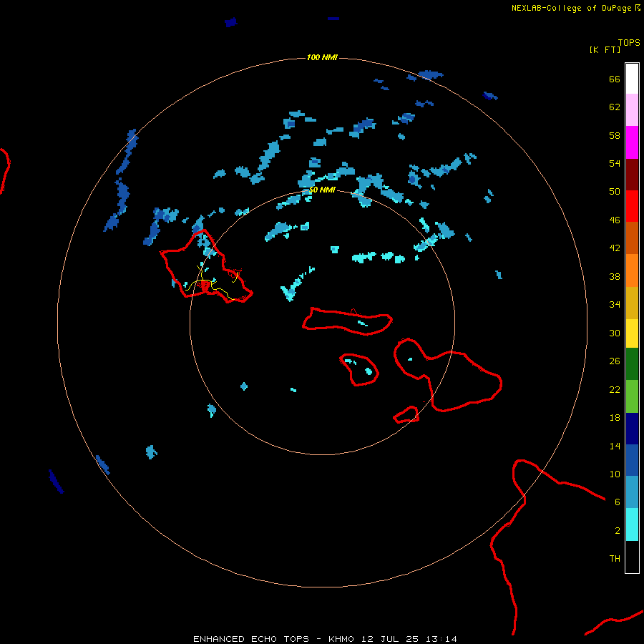Click the 54 legend value
This screenshot has width=644, height=644.
point(615,163)
